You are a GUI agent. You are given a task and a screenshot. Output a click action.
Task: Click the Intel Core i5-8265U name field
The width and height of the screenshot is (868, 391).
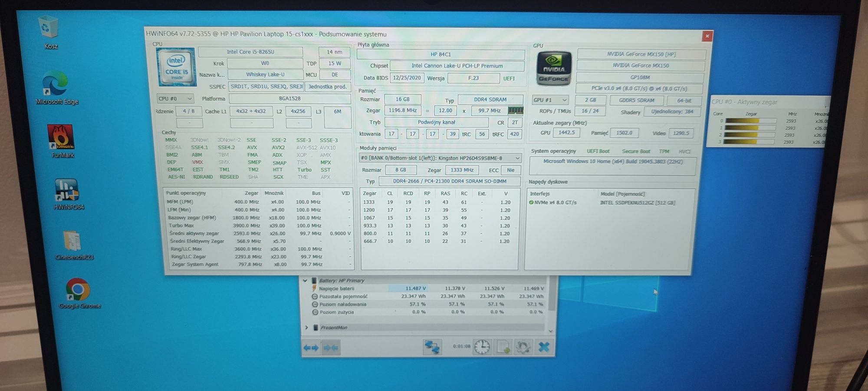(250, 52)
